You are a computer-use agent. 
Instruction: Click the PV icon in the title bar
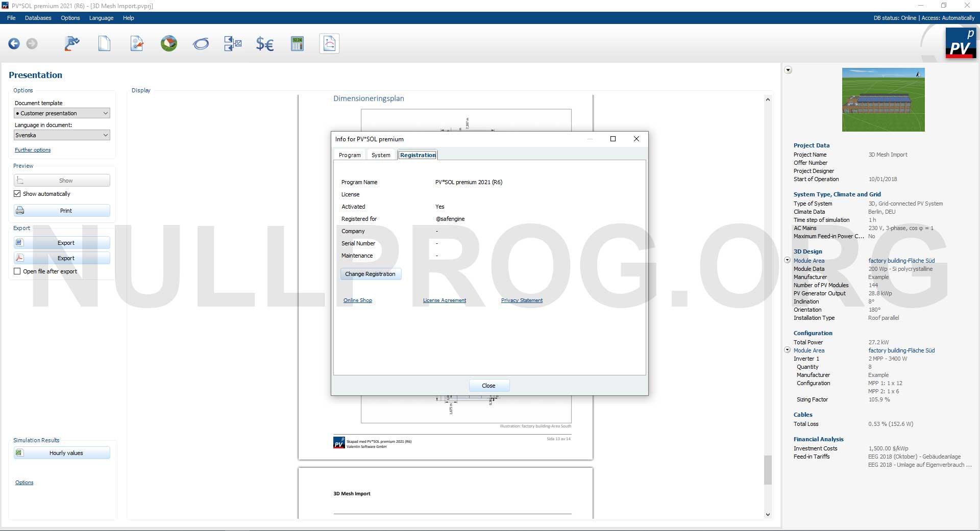(5, 6)
